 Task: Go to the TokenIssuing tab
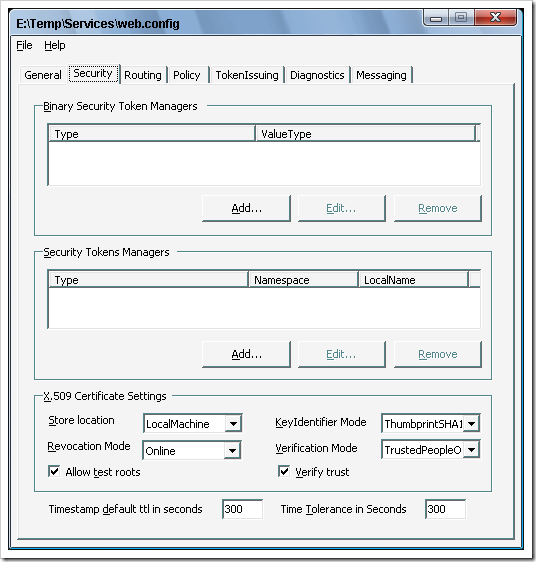click(247, 75)
